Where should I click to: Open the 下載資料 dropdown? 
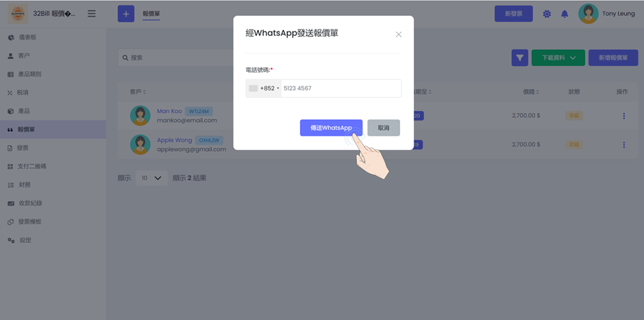coord(558,58)
